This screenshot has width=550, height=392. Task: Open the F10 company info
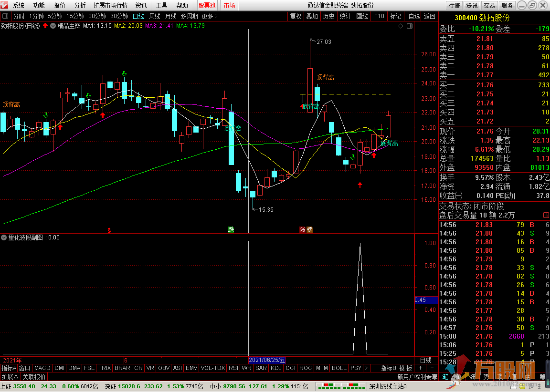(x=379, y=16)
